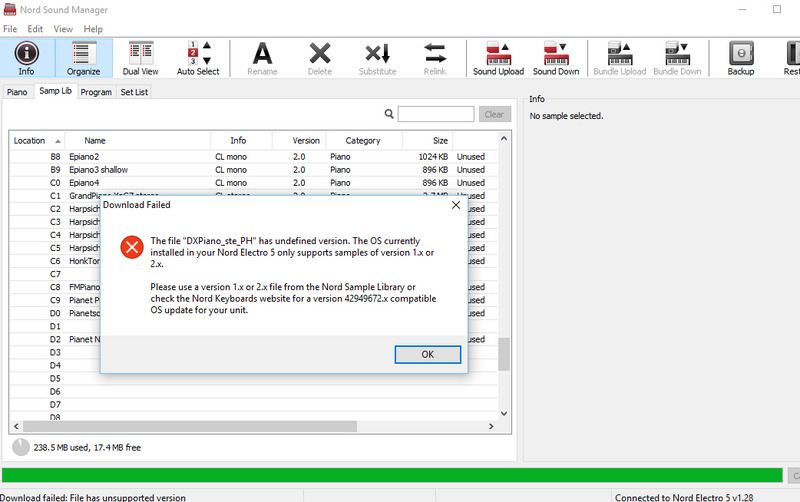Start Sound Upload from the toolbar
Image resolution: width=800 pixels, height=502 pixels.
point(498,58)
